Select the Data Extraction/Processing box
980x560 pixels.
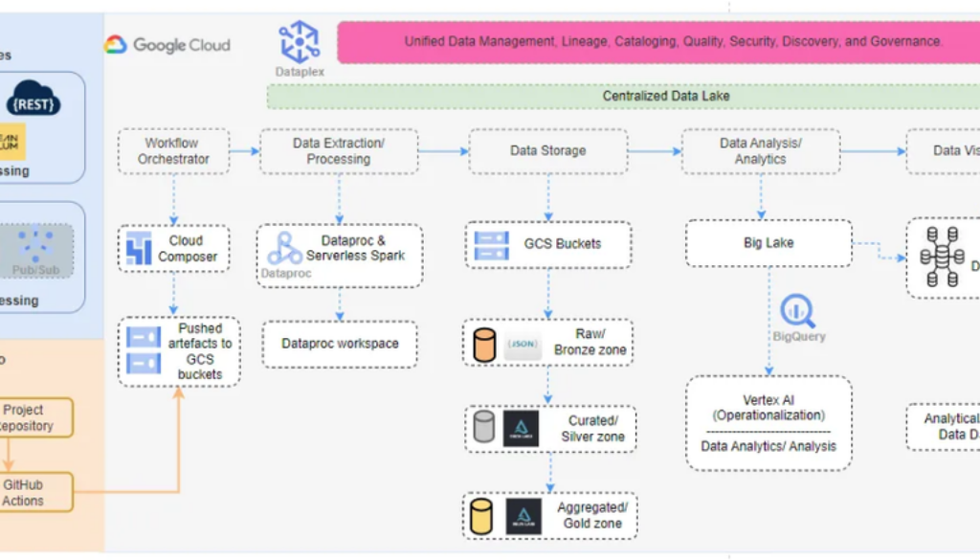pyautogui.click(x=338, y=151)
